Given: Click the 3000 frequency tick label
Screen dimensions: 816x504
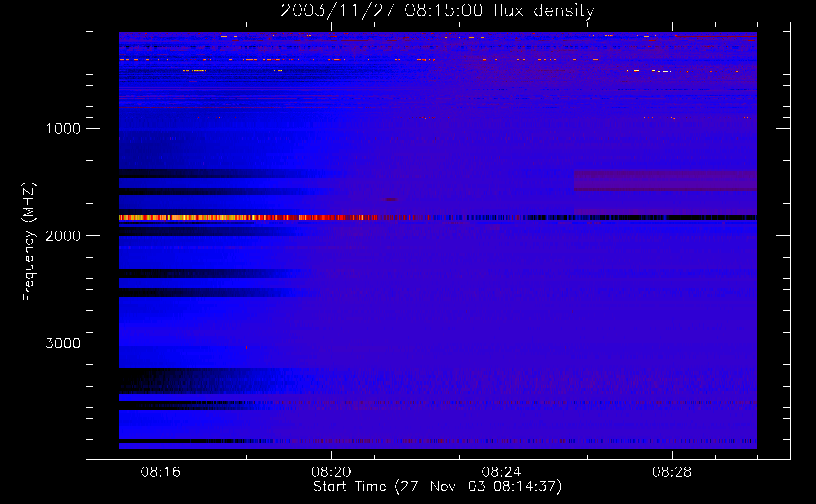Looking at the screenshot, I should pos(63,343).
